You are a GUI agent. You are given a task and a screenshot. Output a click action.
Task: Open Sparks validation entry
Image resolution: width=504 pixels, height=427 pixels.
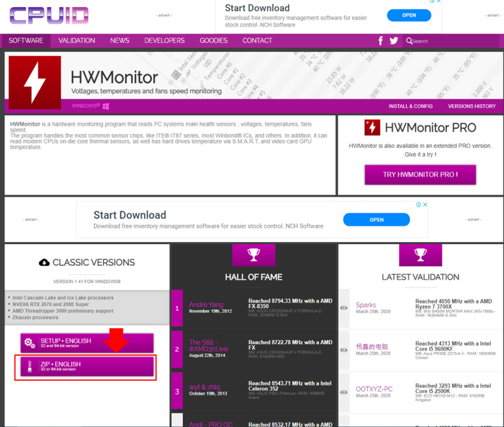coord(366,305)
